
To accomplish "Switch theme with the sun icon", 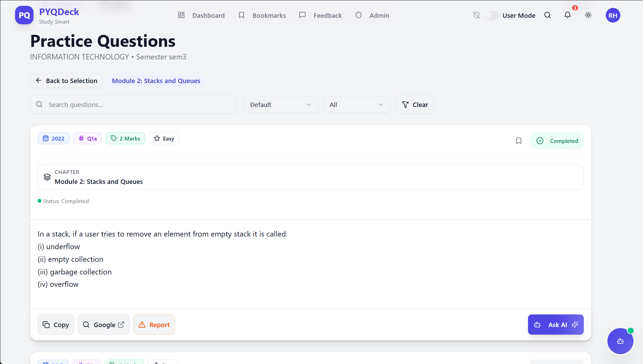I will (x=588, y=15).
